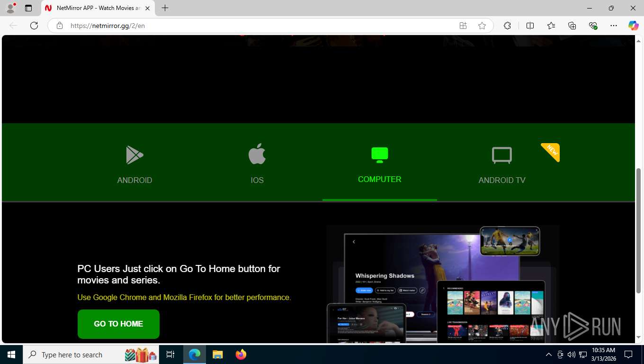Open the Favorites list icon
This screenshot has height=364, width=644.
551,26
